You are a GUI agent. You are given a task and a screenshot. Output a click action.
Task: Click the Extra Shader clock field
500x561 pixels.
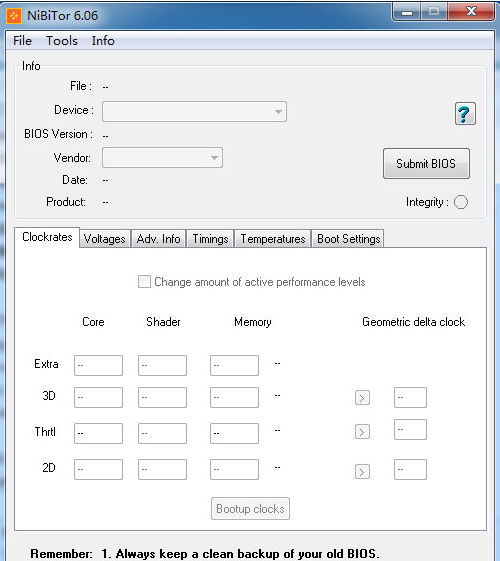[x=162, y=365]
